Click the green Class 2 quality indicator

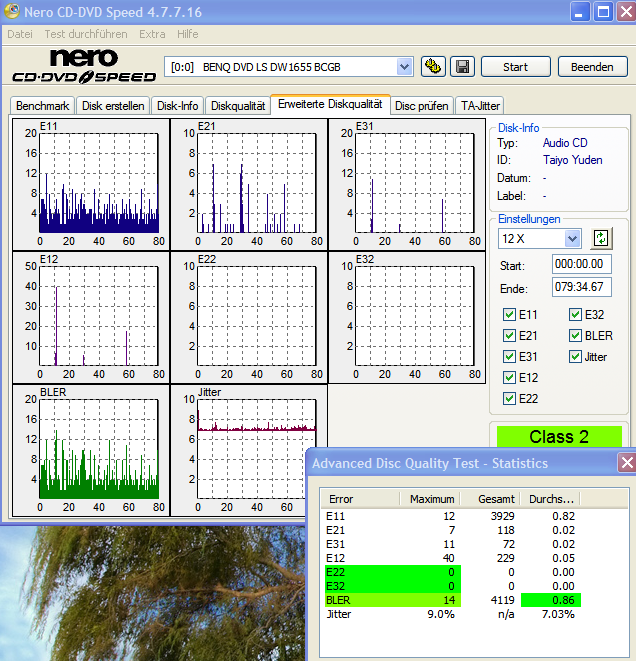pos(558,437)
